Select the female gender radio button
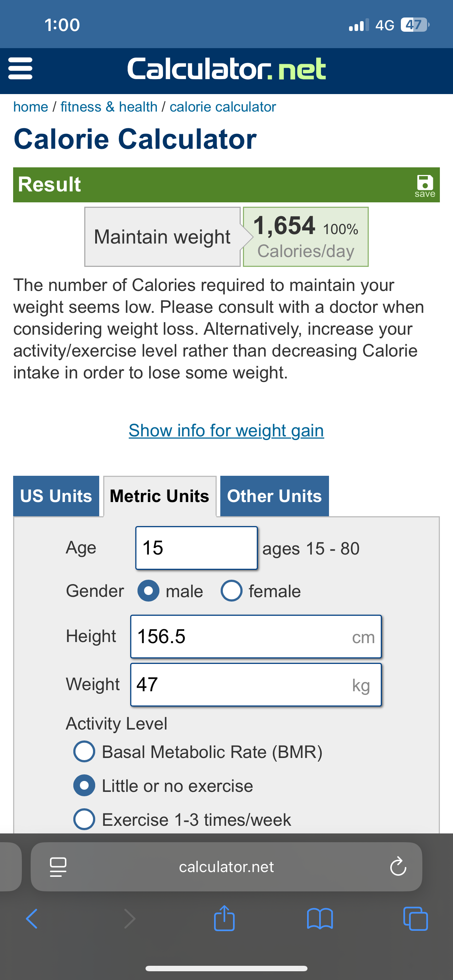453x980 pixels. click(x=232, y=591)
